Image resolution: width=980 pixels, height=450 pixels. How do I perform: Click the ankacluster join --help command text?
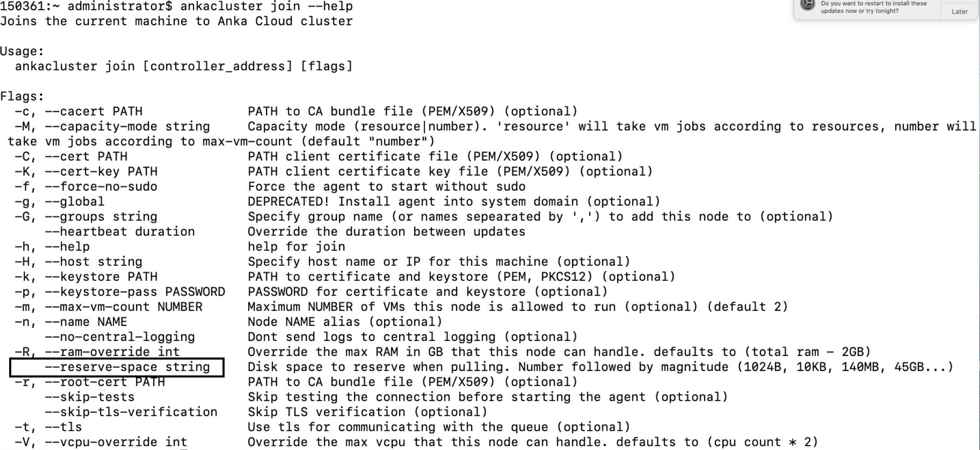(x=266, y=6)
